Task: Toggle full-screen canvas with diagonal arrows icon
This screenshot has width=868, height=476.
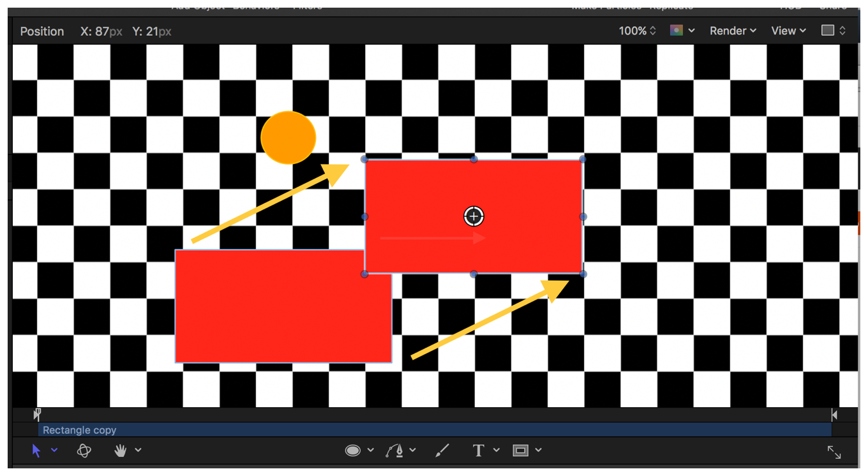Action: (834, 452)
